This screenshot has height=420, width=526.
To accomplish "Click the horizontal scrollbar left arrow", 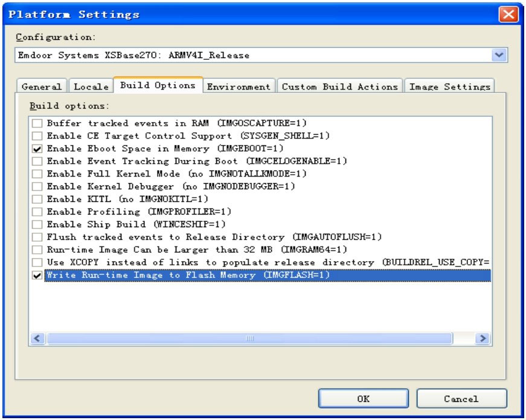I will [x=37, y=339].
